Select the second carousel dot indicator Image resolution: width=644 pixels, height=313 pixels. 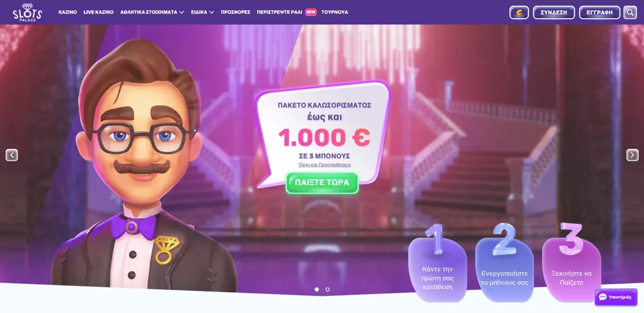tap(327, 289)
